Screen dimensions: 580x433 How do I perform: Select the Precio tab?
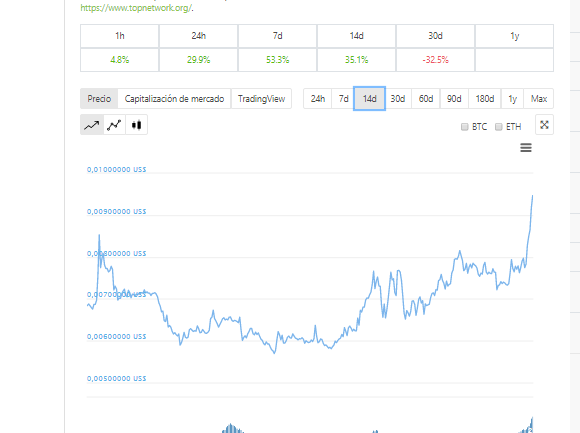click(x=99, y=99)
